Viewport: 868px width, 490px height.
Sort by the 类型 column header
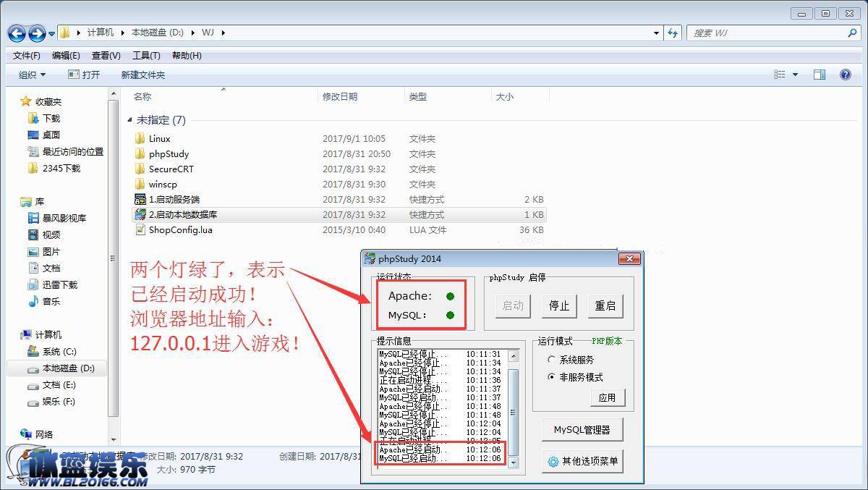(x=418, y=96)
